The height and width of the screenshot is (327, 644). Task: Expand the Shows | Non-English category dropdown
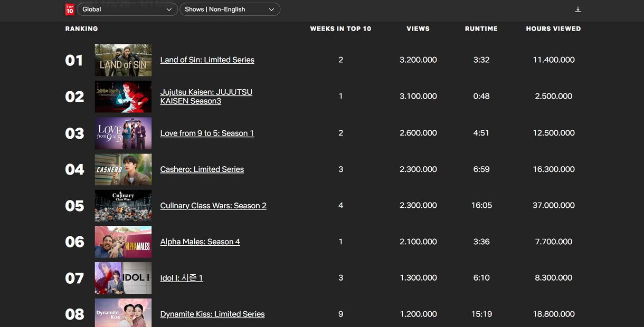click(x=230, y=9)
